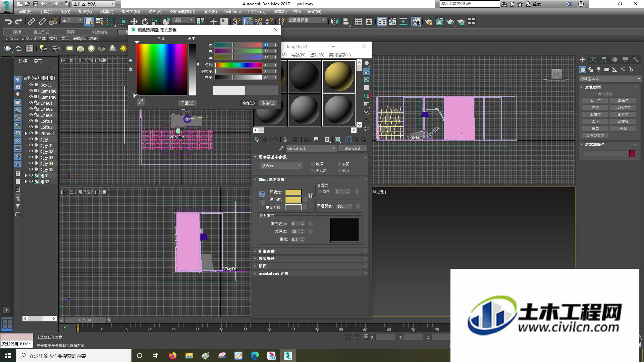The image size is (644, 363).
Task: Activate the Select Object tool
Action: [89, 21]
